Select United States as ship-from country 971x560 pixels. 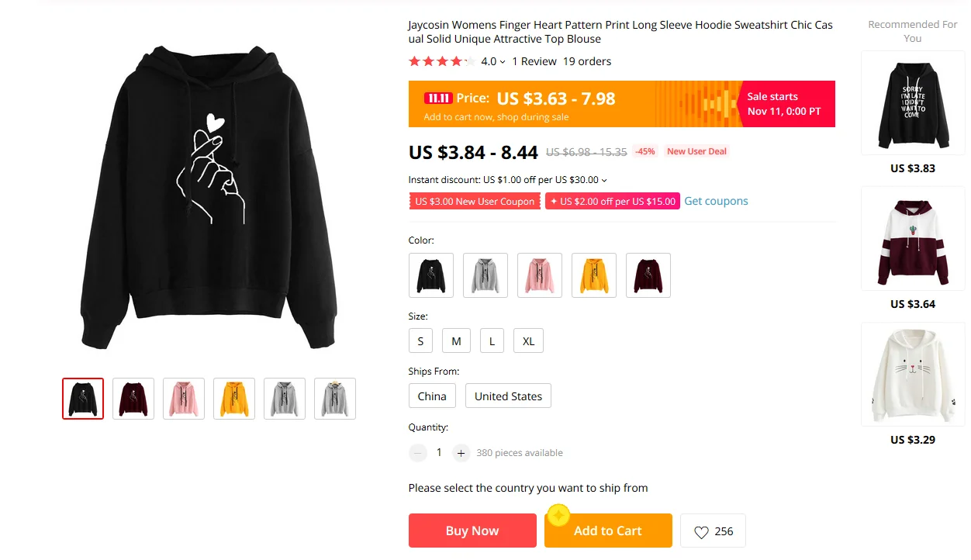point(508,396)
